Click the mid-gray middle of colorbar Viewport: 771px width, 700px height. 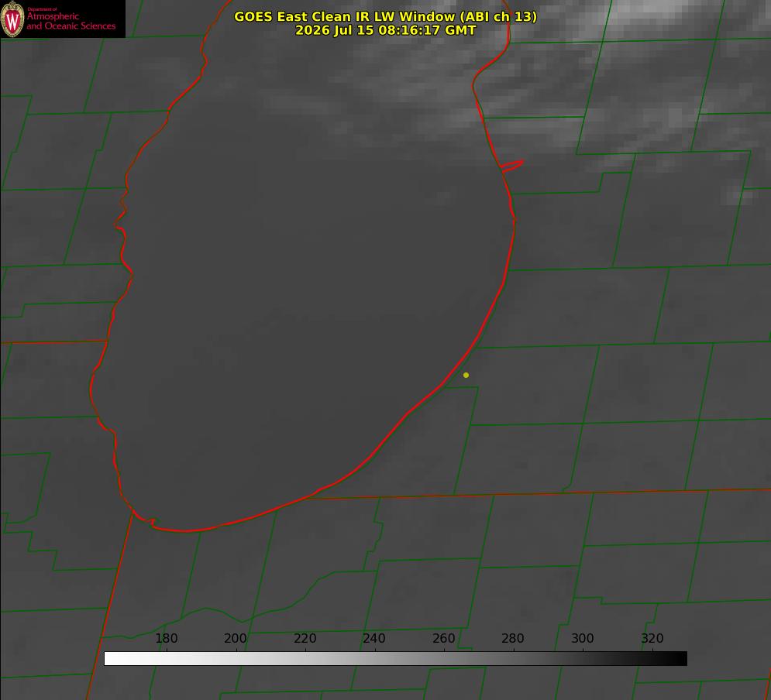[x=395, y=658]
